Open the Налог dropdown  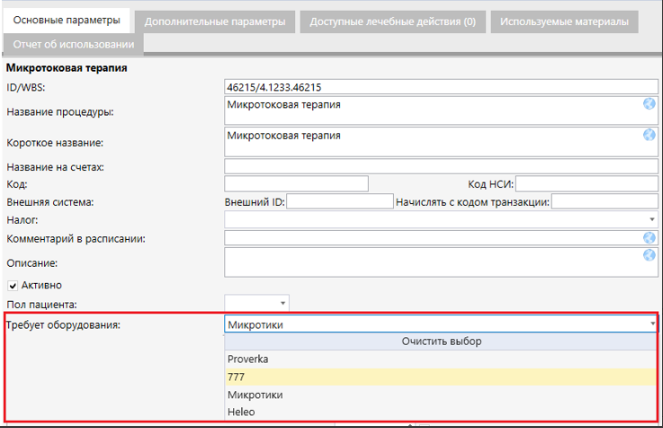tap(651, 219)
